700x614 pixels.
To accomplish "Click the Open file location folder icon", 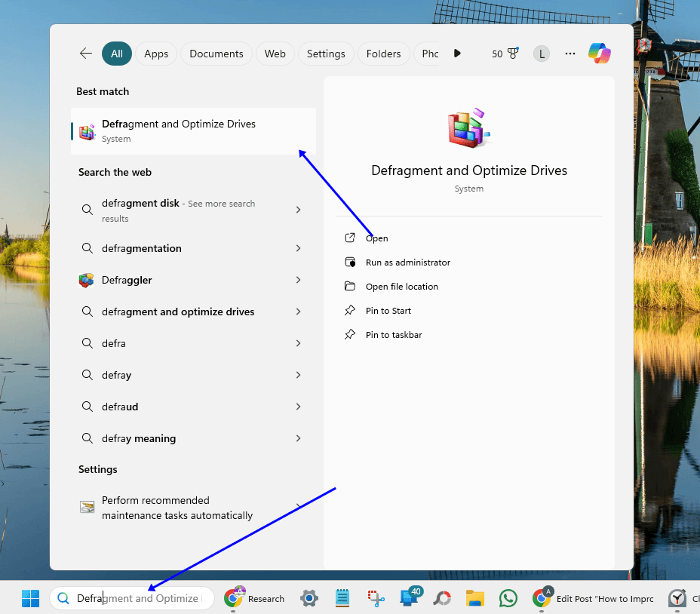I will (x=350, y=286).
